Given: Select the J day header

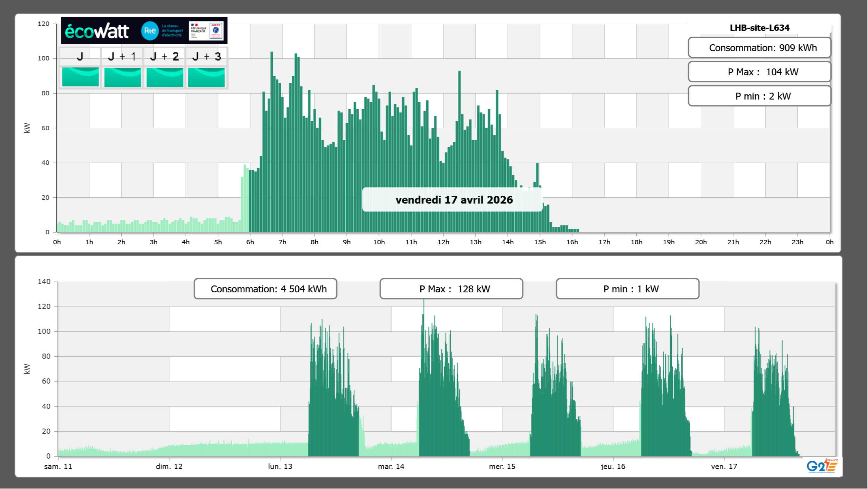Looking at the screenshot, I should point(80,56).
